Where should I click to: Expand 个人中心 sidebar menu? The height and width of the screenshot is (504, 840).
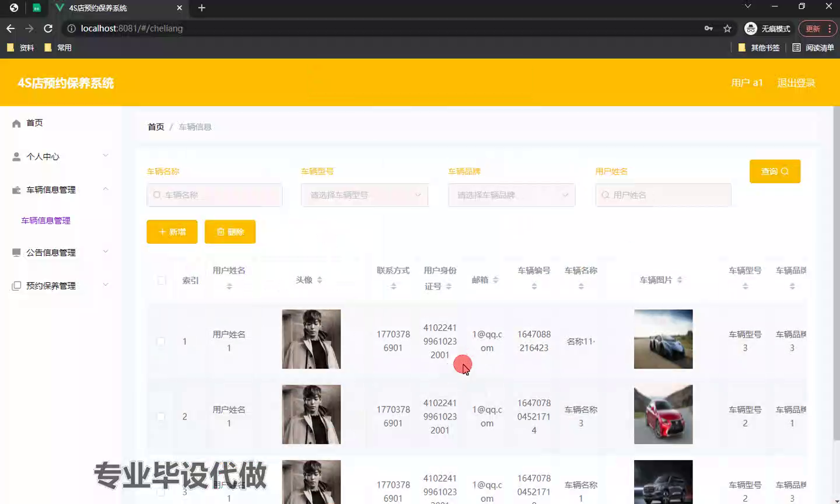click(x=61, y=156)
